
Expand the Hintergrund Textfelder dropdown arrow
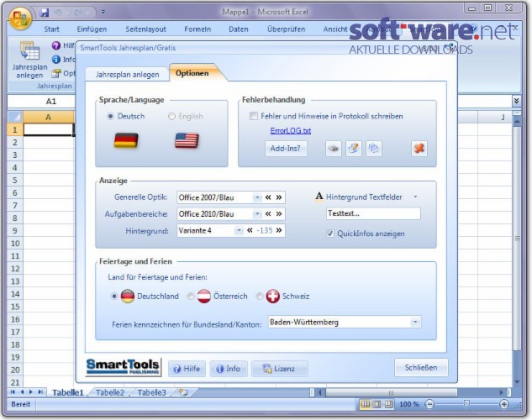415,197
